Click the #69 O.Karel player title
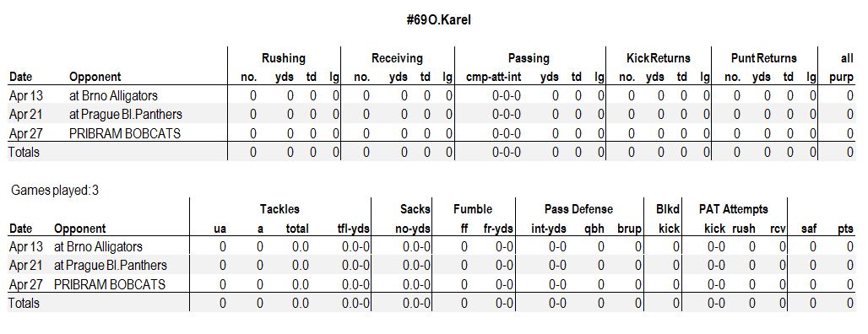868x334 pixels. [438, 20]
